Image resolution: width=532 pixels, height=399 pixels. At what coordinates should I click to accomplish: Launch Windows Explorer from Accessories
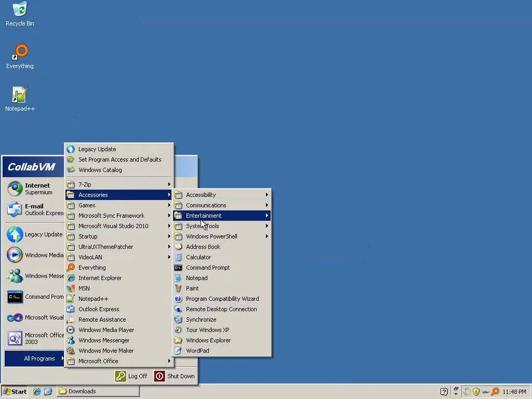(222, 340)
